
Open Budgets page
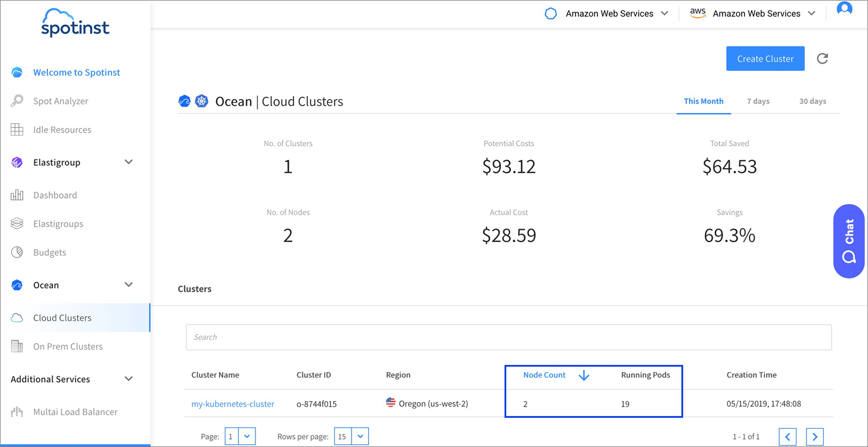tap(50, 252)
